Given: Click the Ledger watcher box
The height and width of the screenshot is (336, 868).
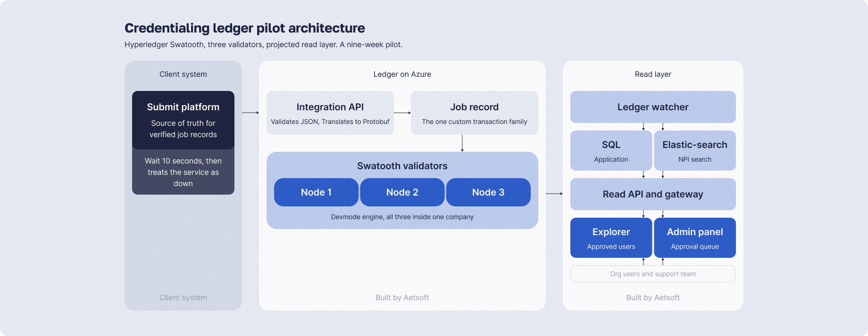Looking at the screenshot, I should pos(653,107).
